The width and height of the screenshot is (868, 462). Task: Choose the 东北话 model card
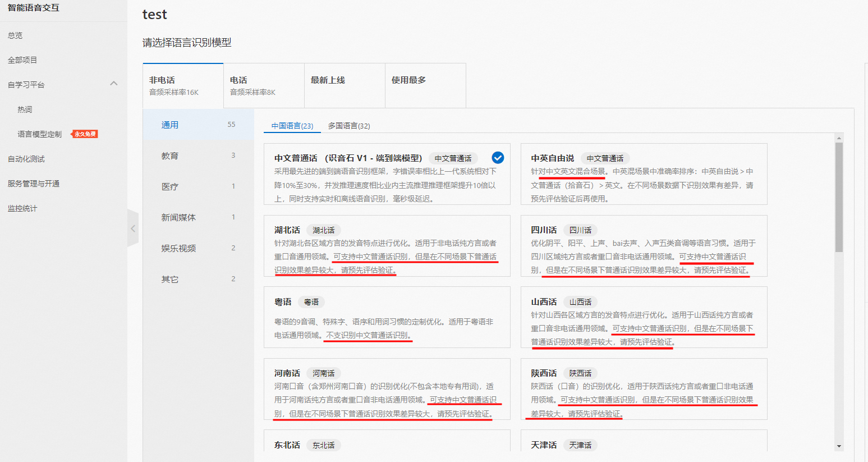point(387,441)
